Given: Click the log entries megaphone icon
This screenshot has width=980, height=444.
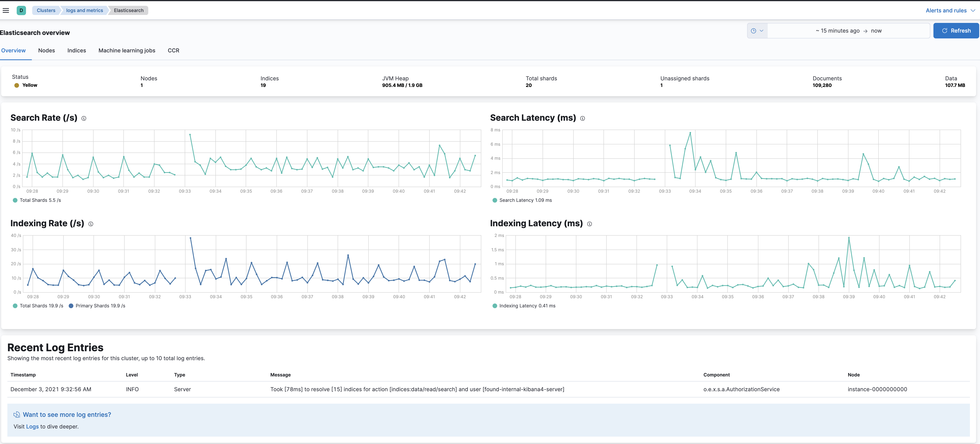Looking at the screenshot, I should click(x=16, y=414).
